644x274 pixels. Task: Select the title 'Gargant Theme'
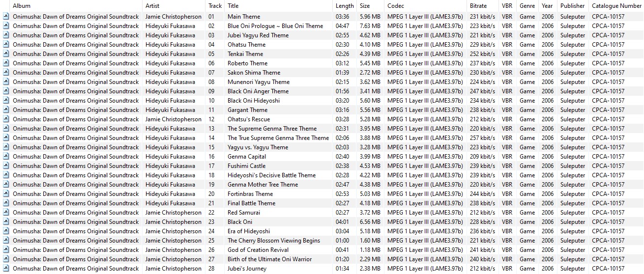pos(247,110)
